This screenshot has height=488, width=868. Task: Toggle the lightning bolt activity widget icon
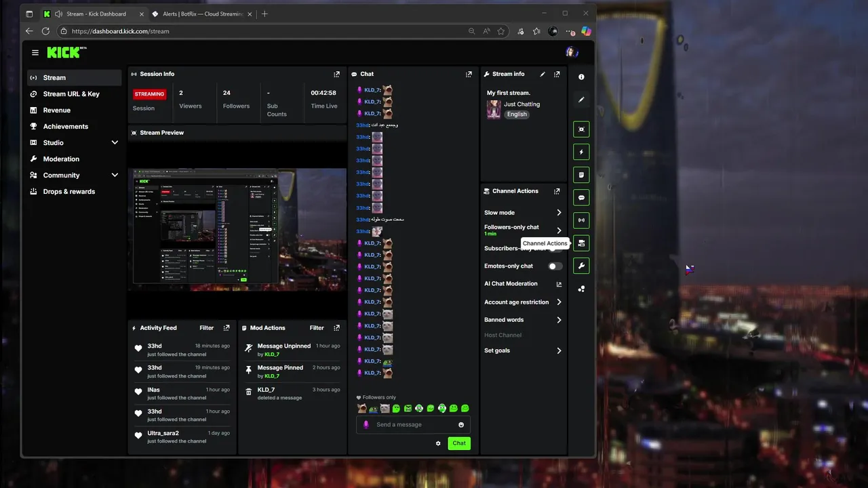pyautogui.click(x=581, y=152)
